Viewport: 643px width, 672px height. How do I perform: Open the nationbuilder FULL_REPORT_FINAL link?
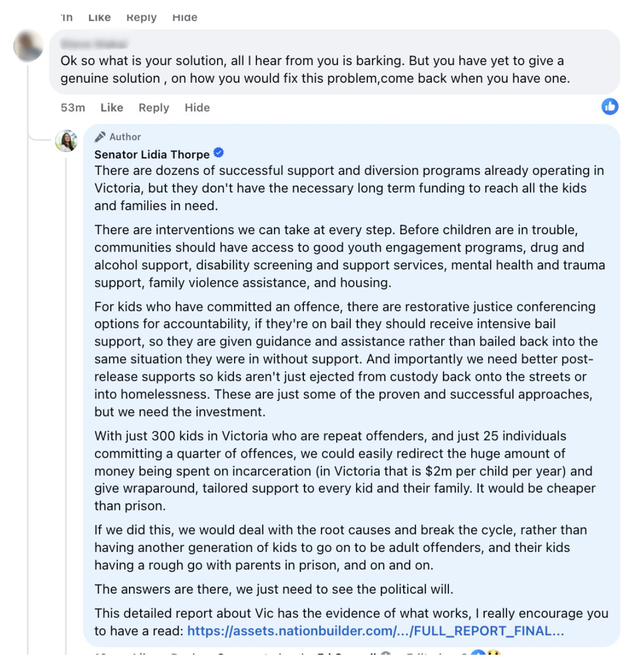coord(375,631)
